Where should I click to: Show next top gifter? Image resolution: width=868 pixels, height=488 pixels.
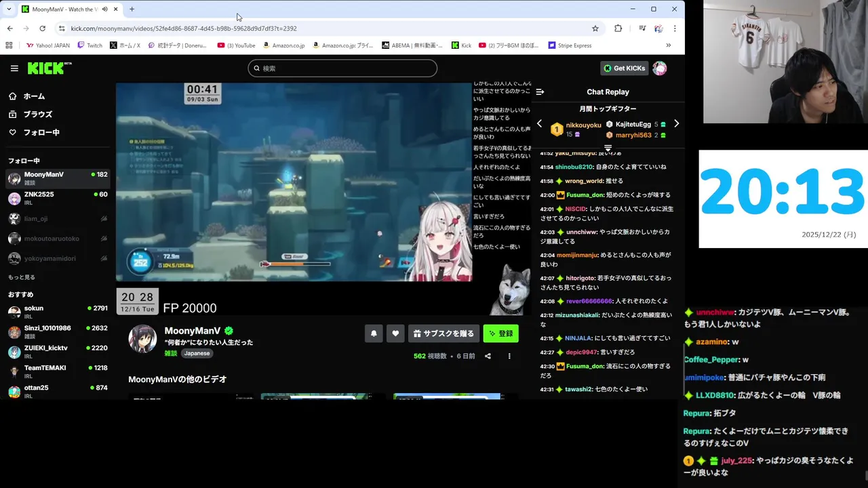click(x=676, y=123)
